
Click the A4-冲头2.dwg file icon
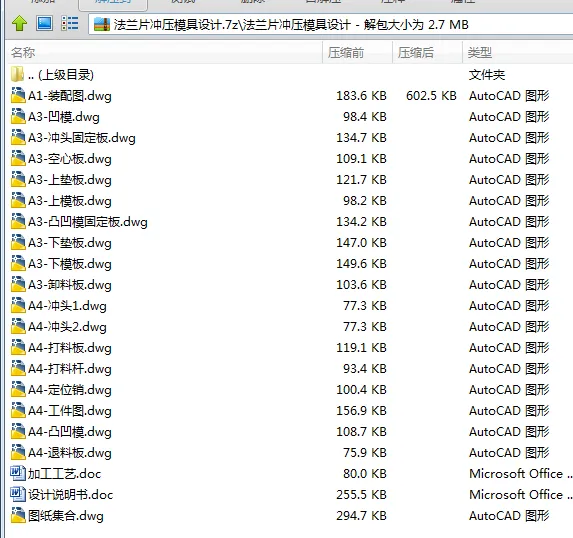click(18, 326)
